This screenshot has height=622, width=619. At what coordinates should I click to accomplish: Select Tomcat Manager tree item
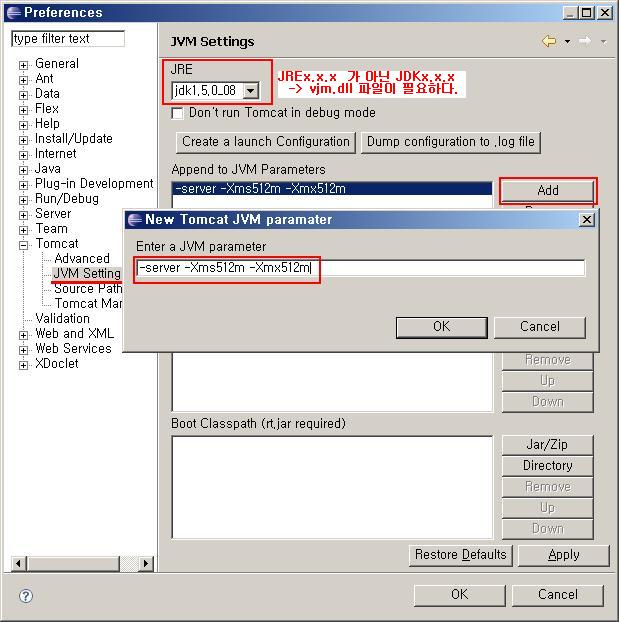pyautogui.click(x=88, y=303)
